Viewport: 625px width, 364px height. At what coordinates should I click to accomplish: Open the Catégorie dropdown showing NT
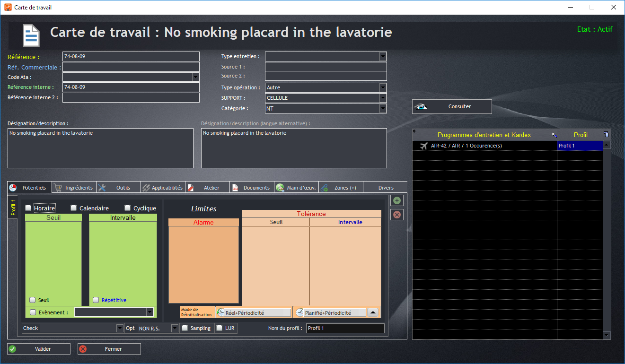[383, 108]
